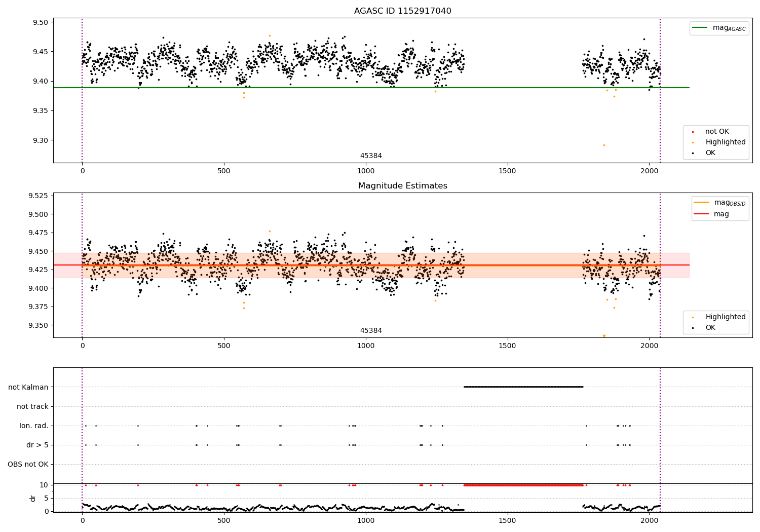The width and height of the screenshot is (760, 532).
Task: Click the dense red dr marker band at 10
Action: 523,485
